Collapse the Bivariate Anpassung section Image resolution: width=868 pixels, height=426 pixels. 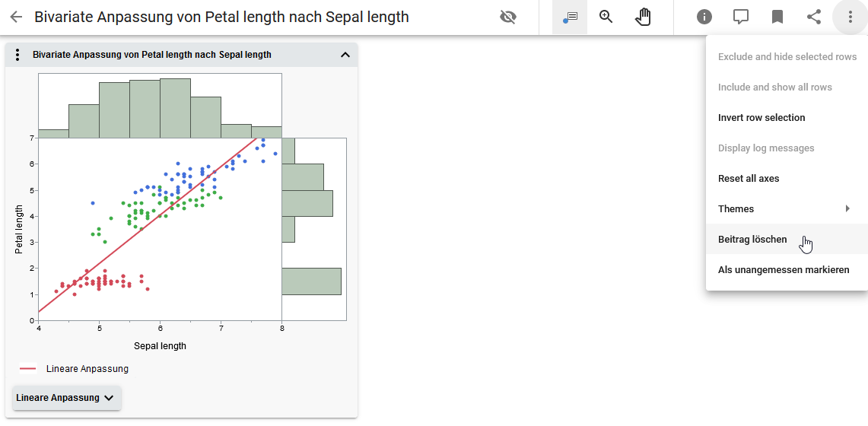345,55
